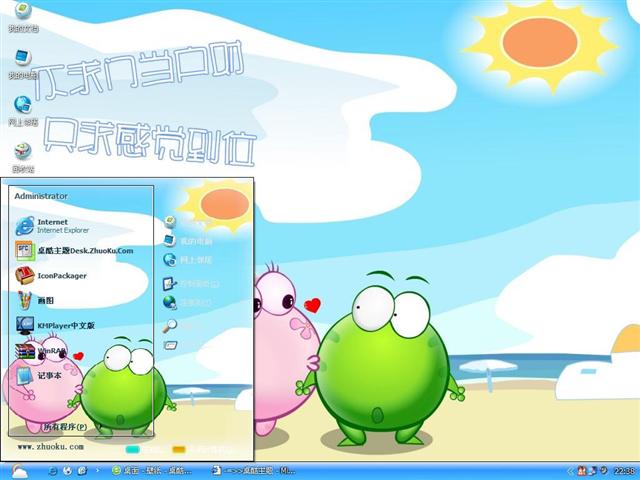
Task: Open WinRAR from the start menu
Action: [41, 351]
